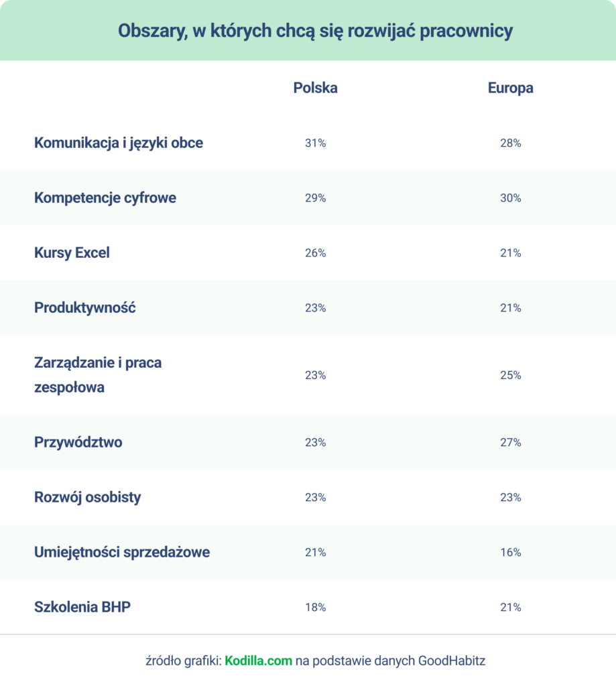Click the 27% Europa value for Przywództwo
This screenshot has width=616, height=686.
(x=511, y=442)
